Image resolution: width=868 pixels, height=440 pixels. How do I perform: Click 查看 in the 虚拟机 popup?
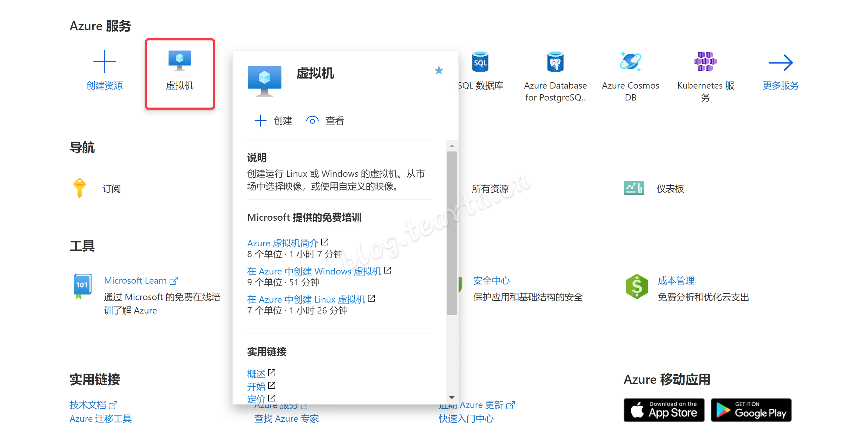pos(325,121)
